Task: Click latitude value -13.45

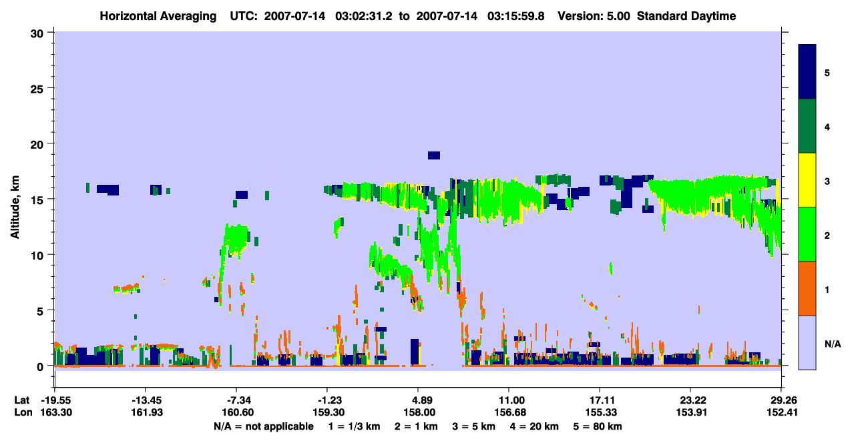Action: pyautogui.click(x=145, y=400)
